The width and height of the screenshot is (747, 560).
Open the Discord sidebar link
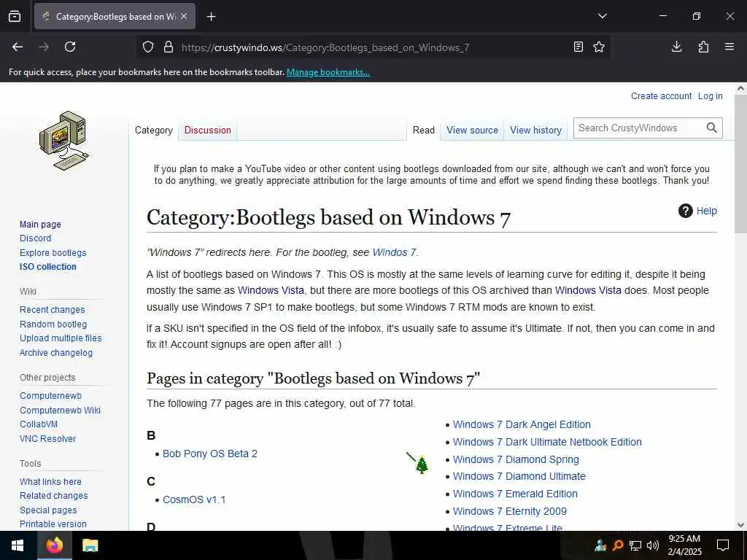[x=35, y=238]
